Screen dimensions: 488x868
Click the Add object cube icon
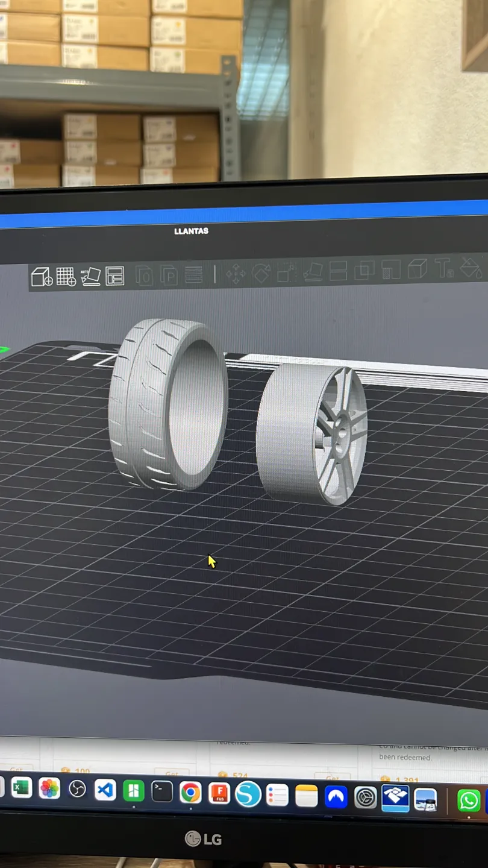point(42,277)
